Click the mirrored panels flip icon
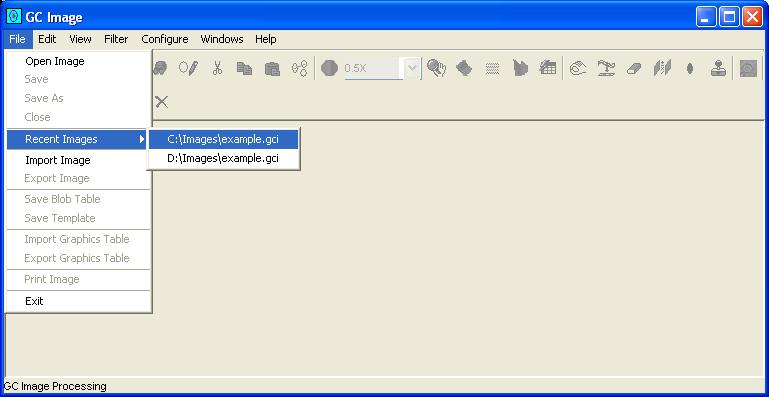 tap(662, 68)
